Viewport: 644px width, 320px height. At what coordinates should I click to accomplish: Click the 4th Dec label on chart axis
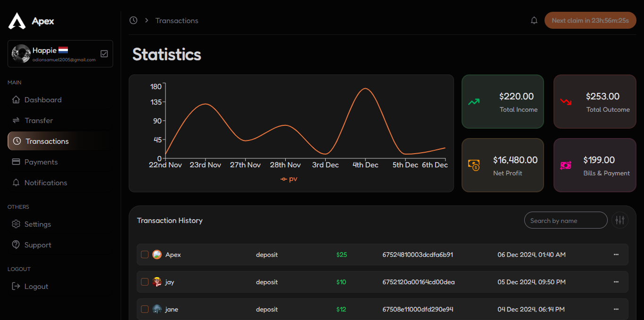365,165
